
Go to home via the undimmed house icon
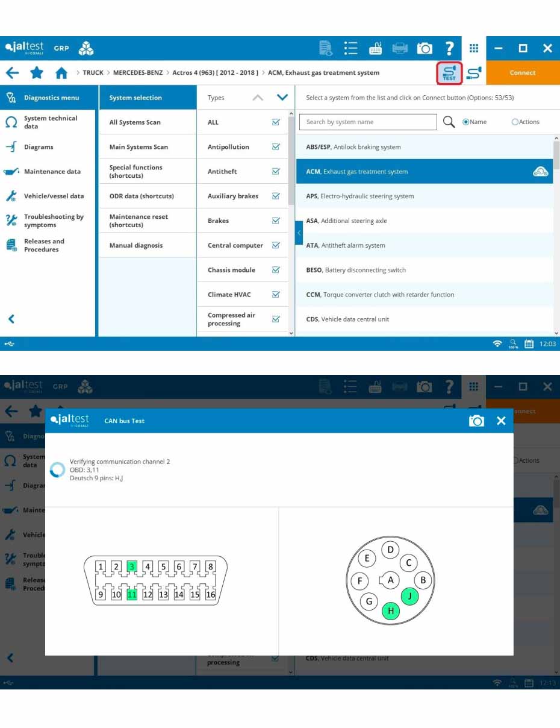click(x=61, y=73)
